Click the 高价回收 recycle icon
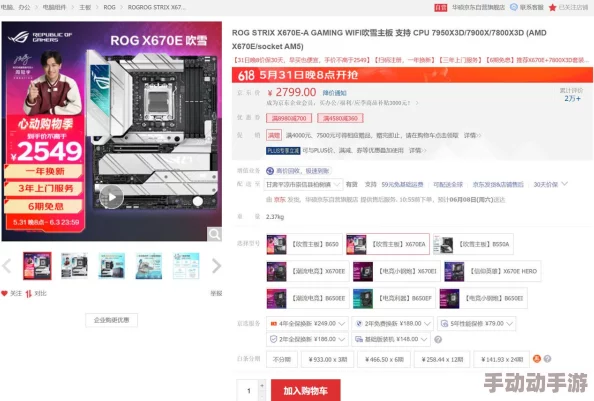This screenshot has width=594, height=401. (x=270, y=171)
